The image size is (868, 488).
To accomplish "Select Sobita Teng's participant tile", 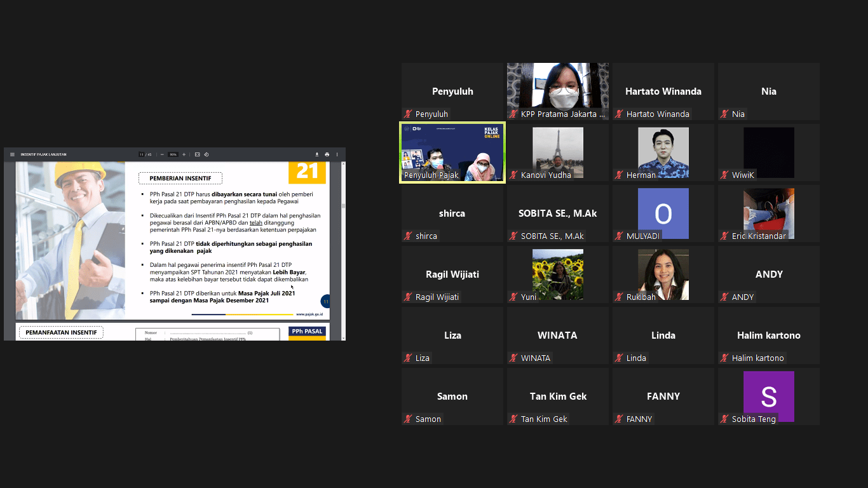I will click(x=768, y=396).
